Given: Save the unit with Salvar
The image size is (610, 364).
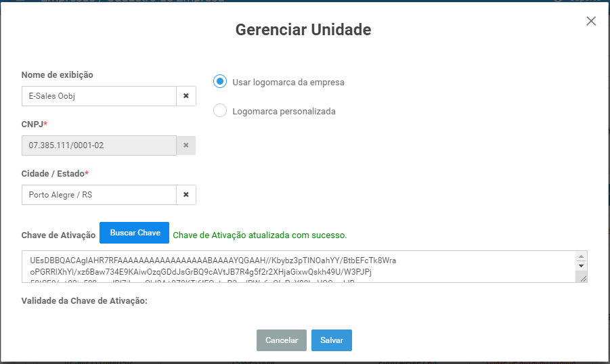Looking at the screenshot, I should tap(332, 340).
